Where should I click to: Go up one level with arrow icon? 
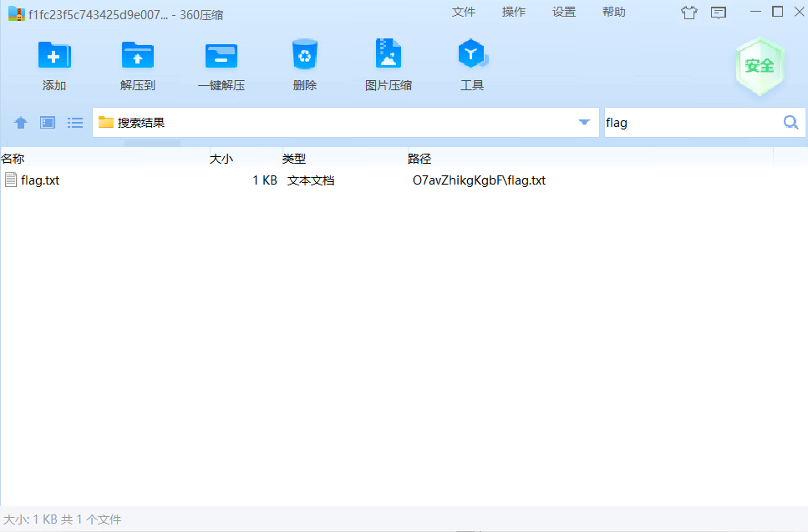[21, 123]
